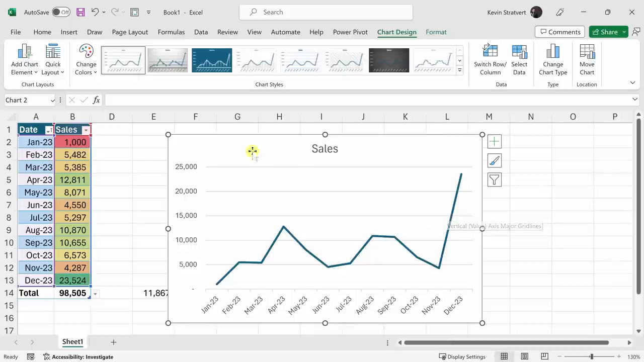Open Change Colors palette
The height and width of the screenshot is (362, 644).
coord(86,60)
